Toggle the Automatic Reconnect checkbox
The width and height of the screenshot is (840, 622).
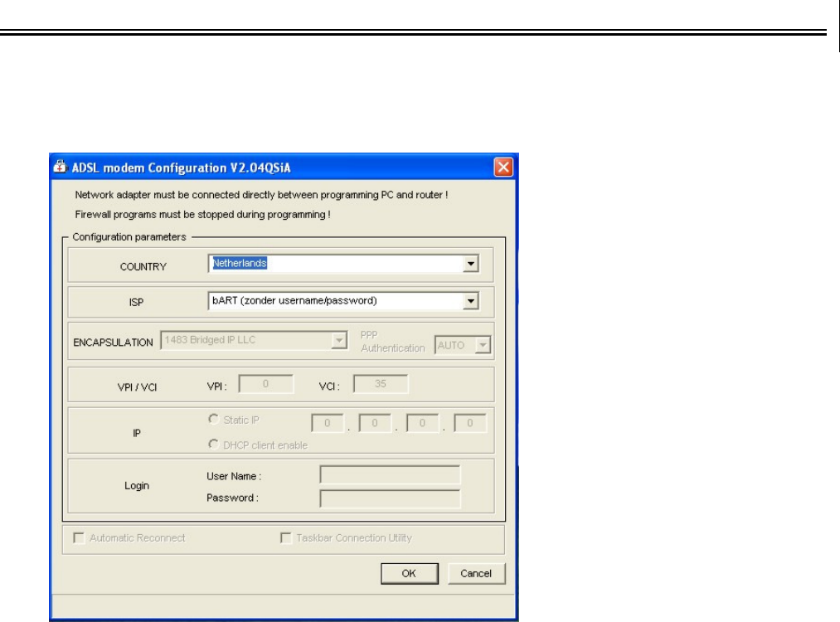[79, 538]
